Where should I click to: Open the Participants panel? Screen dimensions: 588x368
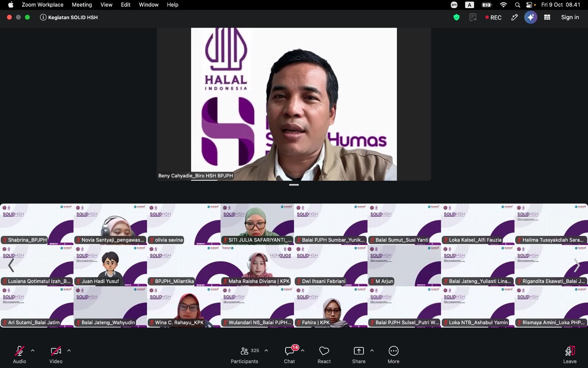pos(244,355)
